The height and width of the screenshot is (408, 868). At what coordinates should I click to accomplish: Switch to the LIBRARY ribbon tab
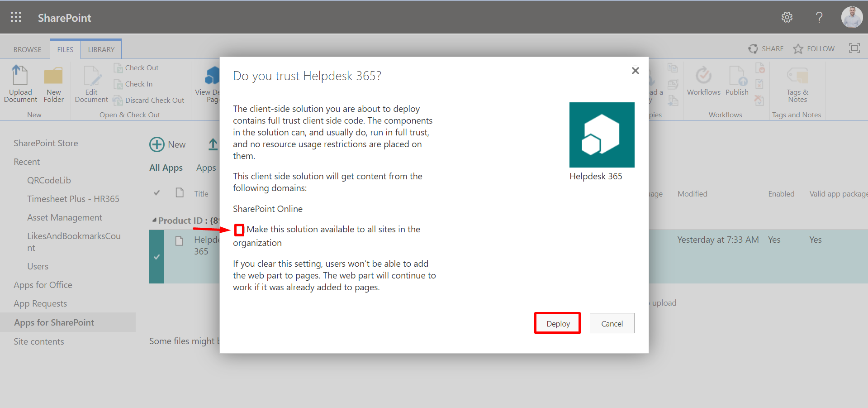pos(101,50)
